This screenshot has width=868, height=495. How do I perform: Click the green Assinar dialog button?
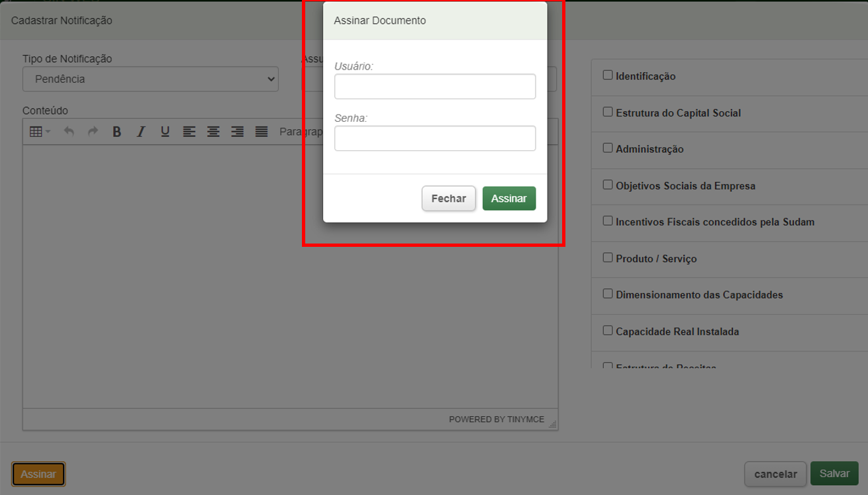509,199
